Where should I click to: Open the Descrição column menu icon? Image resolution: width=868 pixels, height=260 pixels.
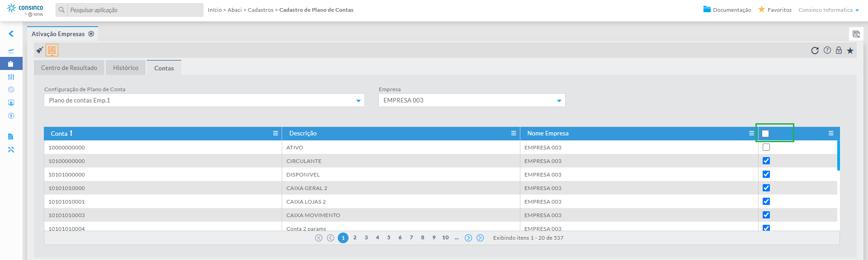pos(514,133)
